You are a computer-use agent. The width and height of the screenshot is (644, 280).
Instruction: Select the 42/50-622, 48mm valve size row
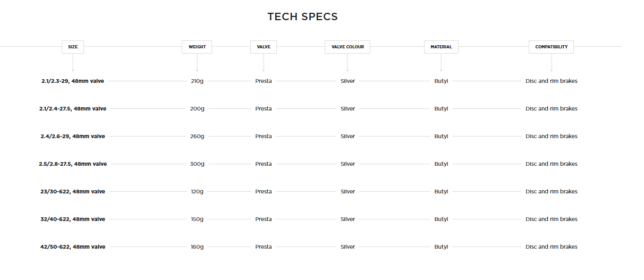coord(73,247)
